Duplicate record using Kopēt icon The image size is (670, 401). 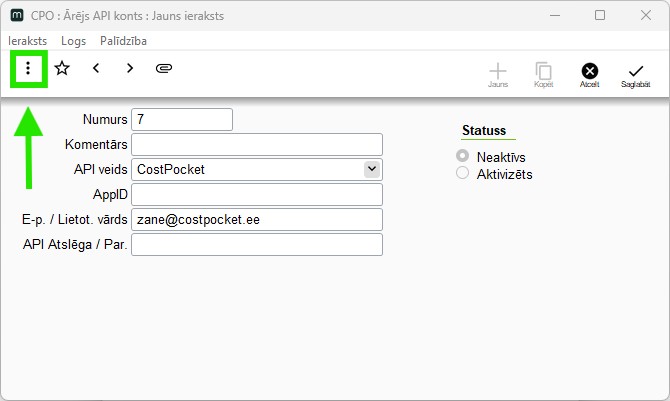pyautogui.click(x=544, y=75)
